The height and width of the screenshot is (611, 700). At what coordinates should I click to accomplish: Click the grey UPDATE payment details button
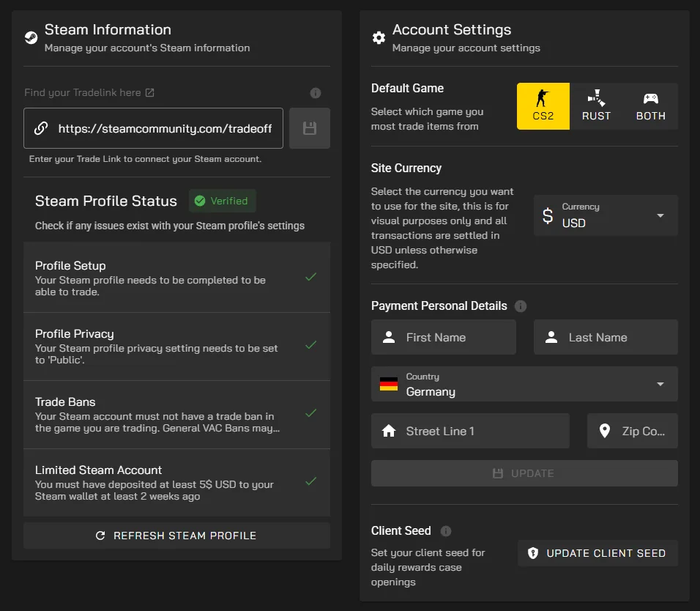[x=524, y=473]
